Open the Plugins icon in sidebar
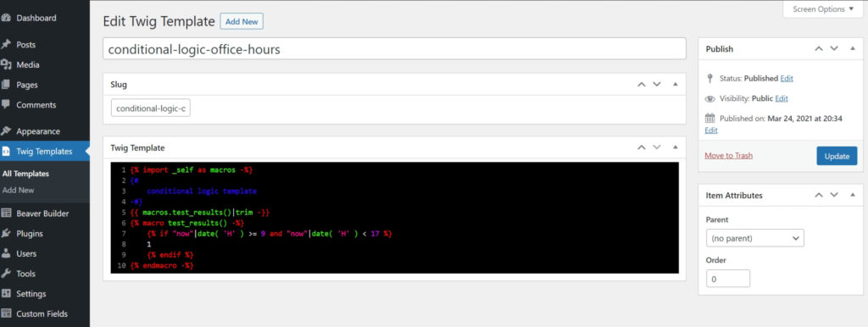 (x=6, y=234)
